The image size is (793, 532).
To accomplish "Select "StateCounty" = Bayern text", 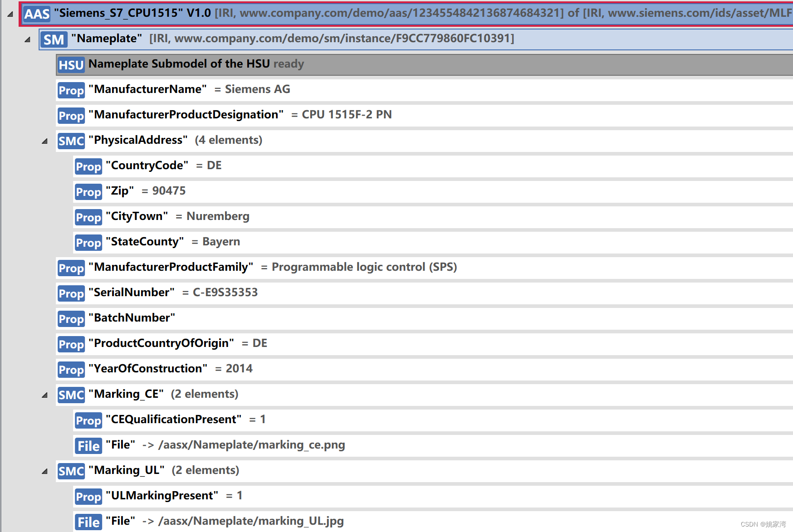I will click(x=173, y=242).
